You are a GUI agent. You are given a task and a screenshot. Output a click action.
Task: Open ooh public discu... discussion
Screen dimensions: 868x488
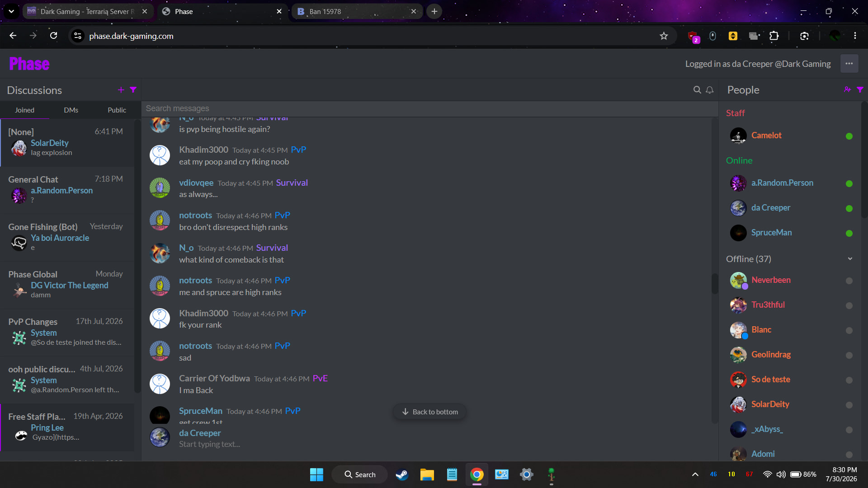(67, 380)
